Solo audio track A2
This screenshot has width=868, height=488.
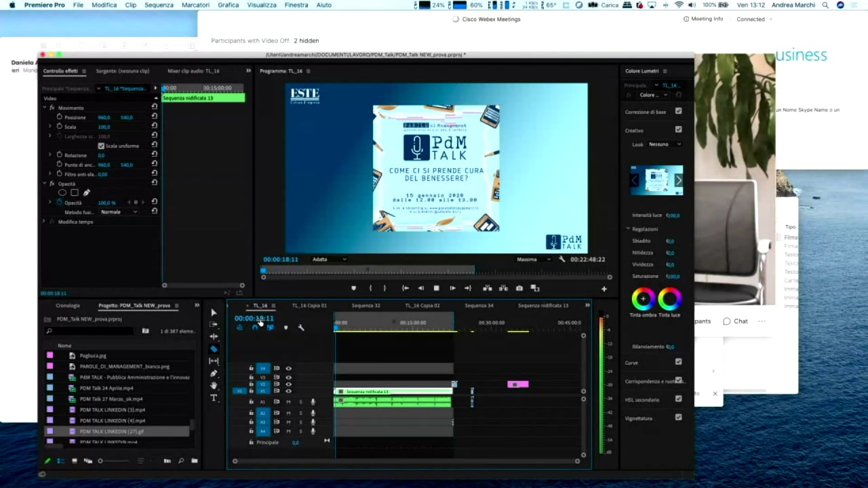pyautogui.click(x=301, y=413)
